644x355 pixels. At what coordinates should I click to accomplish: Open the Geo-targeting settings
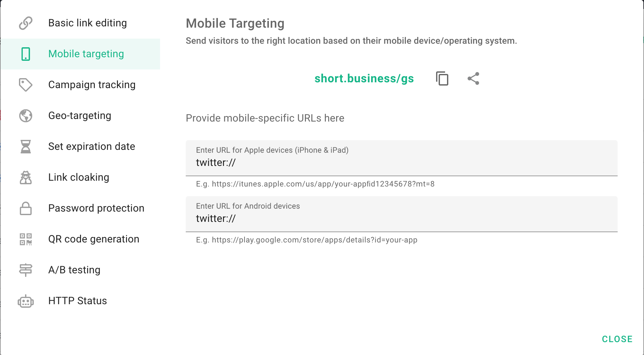(80, 115)
